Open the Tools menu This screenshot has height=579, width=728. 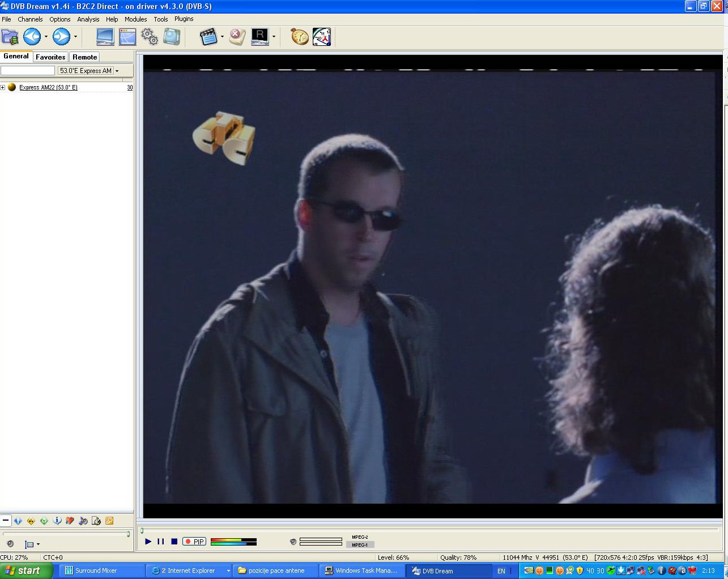point(161,19)
